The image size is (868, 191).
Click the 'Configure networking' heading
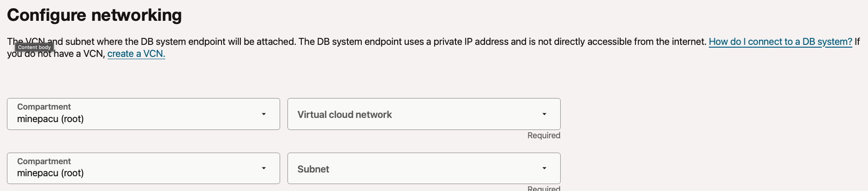pyautogui.click(x=94, y=15)
